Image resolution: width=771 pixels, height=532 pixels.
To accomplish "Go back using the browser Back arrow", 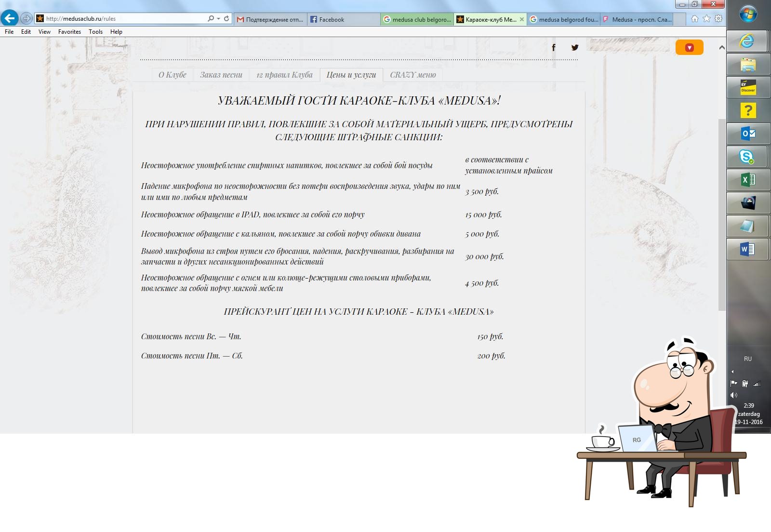I will (x=9, y=18).
